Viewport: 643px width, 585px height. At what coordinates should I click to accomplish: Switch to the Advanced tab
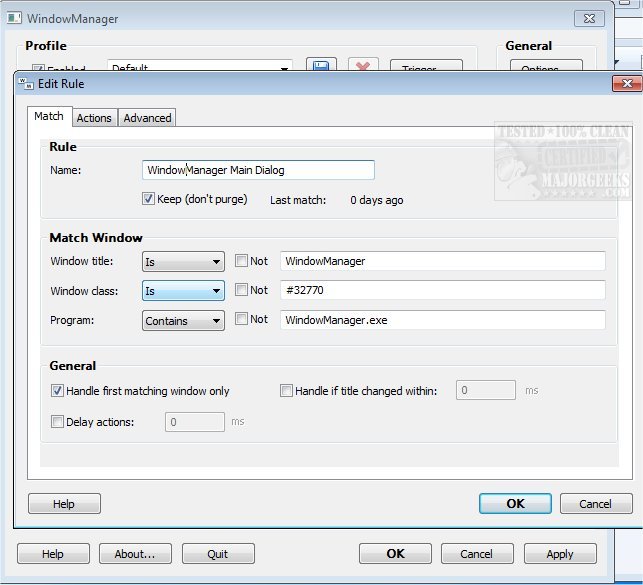tap(148, 118)
